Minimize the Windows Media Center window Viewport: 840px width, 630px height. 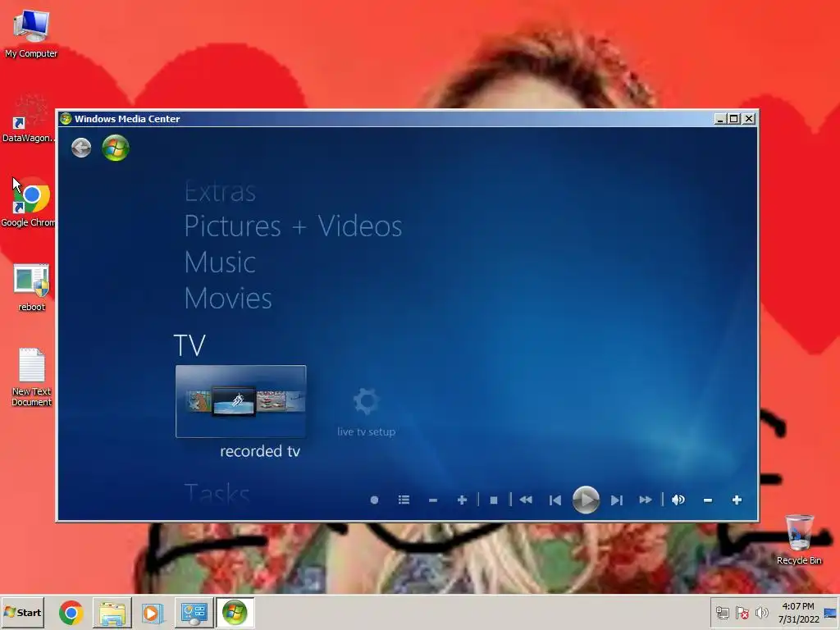point(720,119)
